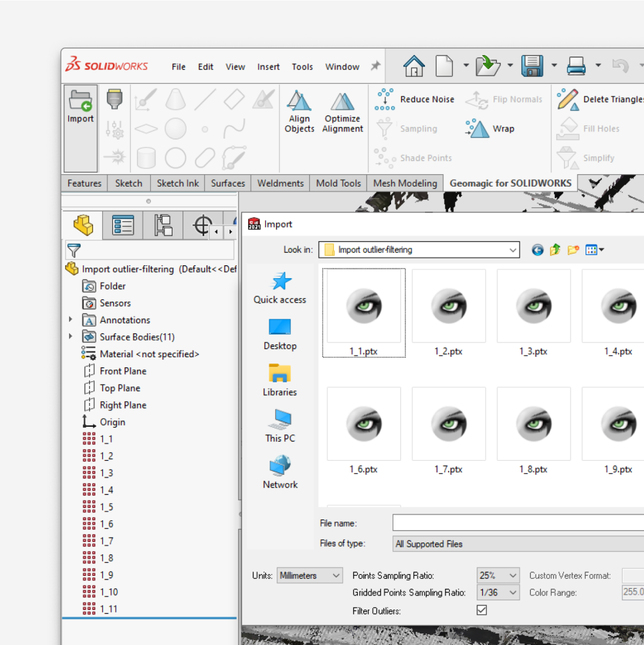Open the dropdown arrow next to Save icon

[x=554, y=65]
